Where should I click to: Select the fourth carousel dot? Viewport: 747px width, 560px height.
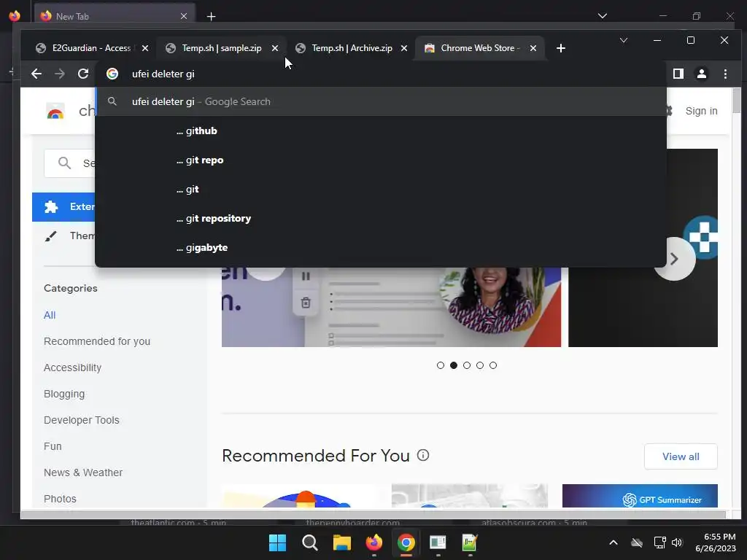(480, 365)
